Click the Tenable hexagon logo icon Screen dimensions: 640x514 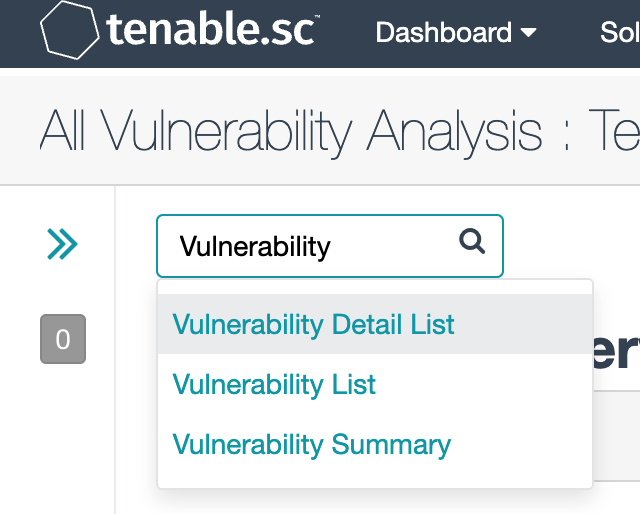pos(70,31)
